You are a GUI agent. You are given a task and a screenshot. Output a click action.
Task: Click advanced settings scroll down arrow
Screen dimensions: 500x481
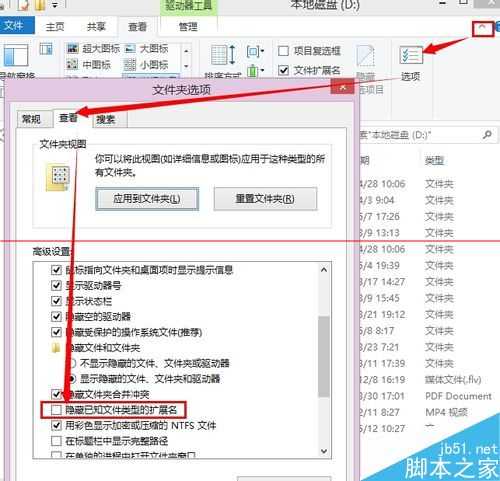pyautogui.click(x=324, y=451)
